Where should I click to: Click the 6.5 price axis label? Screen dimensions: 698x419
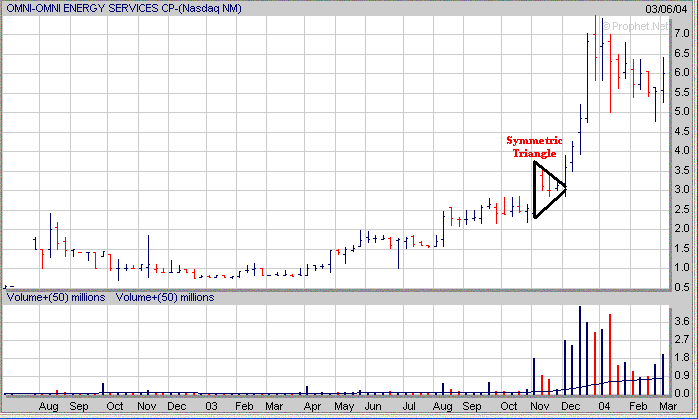[682, 53]
